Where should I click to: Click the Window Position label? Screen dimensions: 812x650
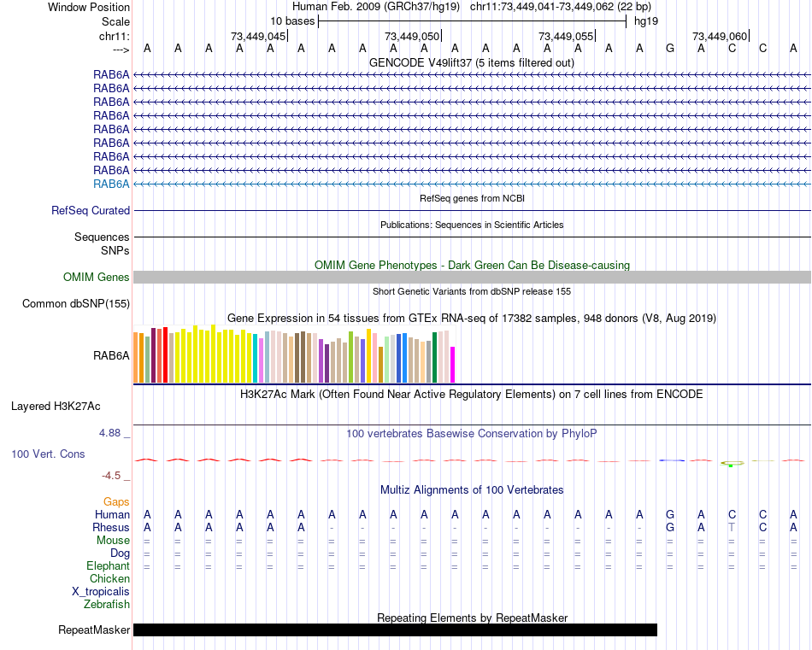point(89,7)
